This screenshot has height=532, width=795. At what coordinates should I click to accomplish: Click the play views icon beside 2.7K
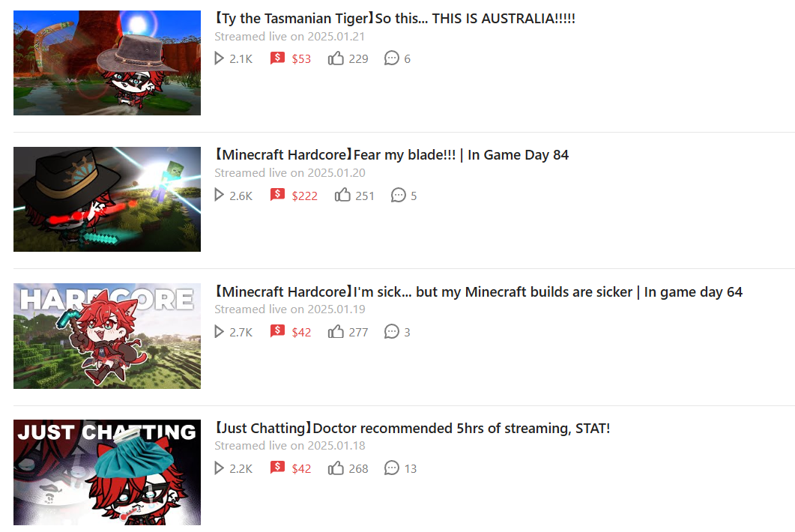(219, 332)
